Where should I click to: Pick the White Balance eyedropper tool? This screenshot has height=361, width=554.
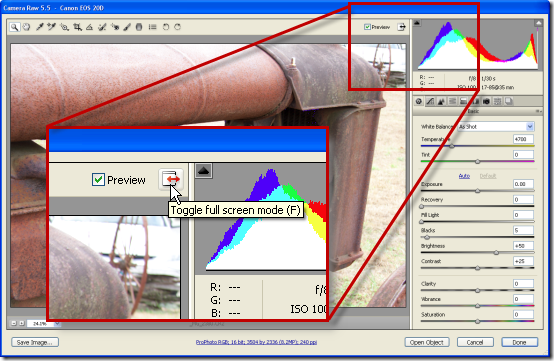coord(39,27)
